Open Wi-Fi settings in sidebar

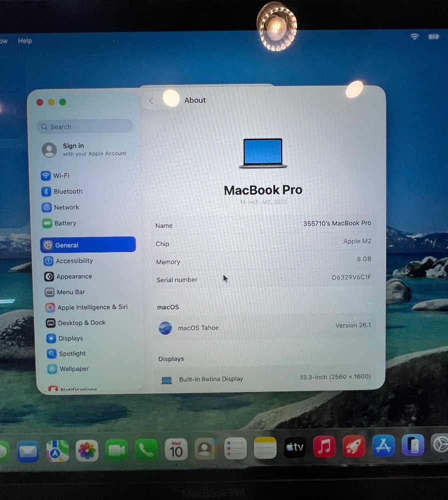61,175
